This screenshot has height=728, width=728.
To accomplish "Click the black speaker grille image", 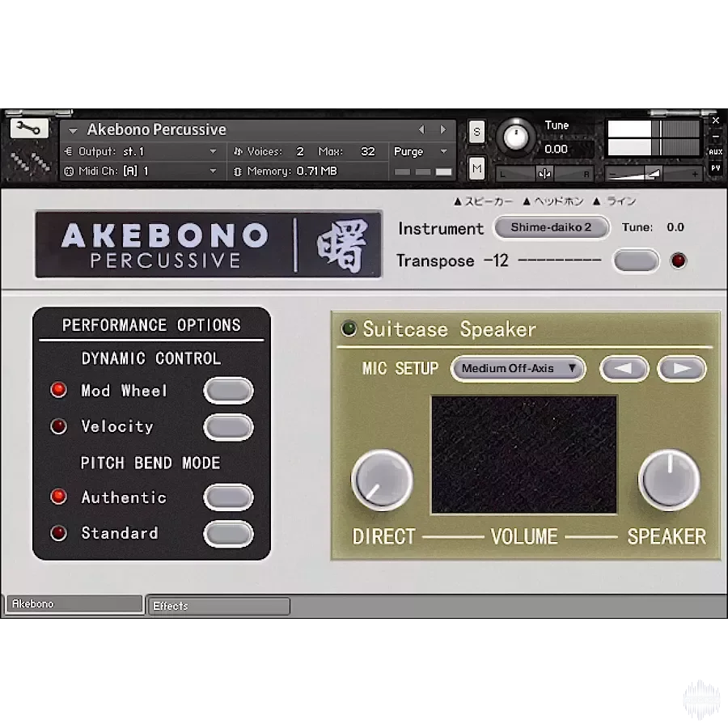I will pyautogui.click(x=524, y=455).
